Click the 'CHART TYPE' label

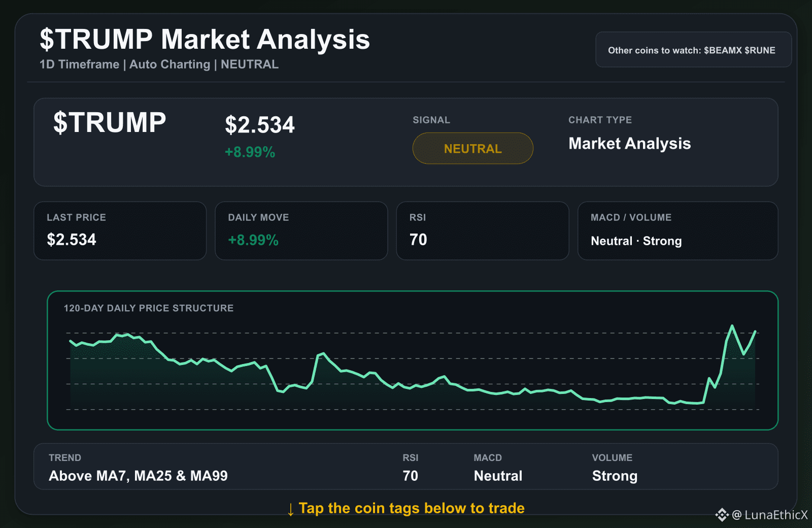(600, 120)
